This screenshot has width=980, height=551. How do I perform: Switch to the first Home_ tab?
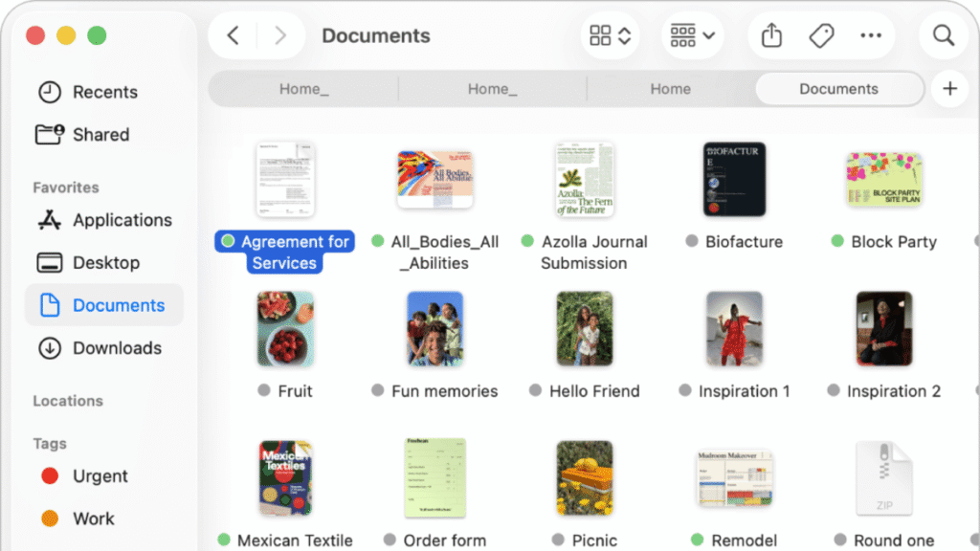(303, 89)
